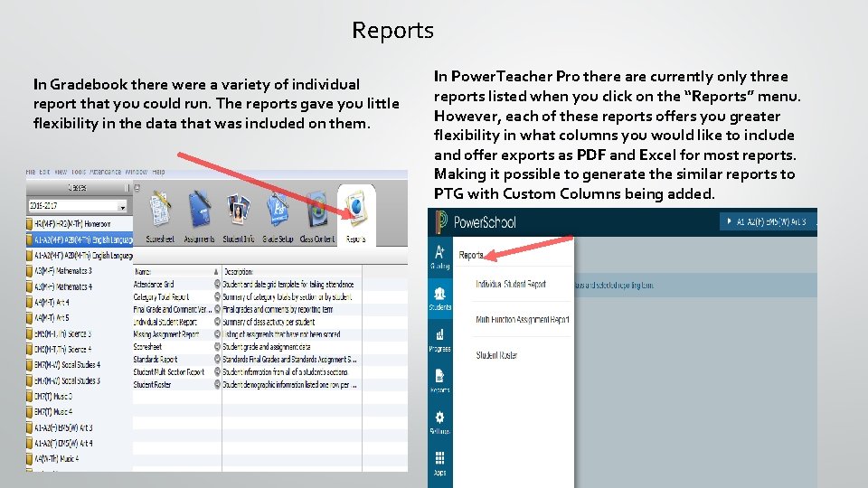The image size is (868, 488).
Task: Click the round icon beside Student Multi-Section Report
Action: click(x=217, y=371)
